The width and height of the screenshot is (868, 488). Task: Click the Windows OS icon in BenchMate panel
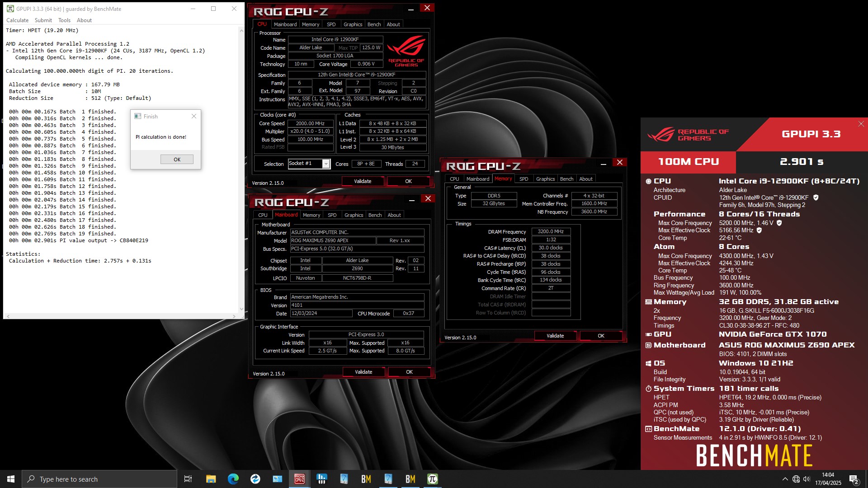point(648,363)
